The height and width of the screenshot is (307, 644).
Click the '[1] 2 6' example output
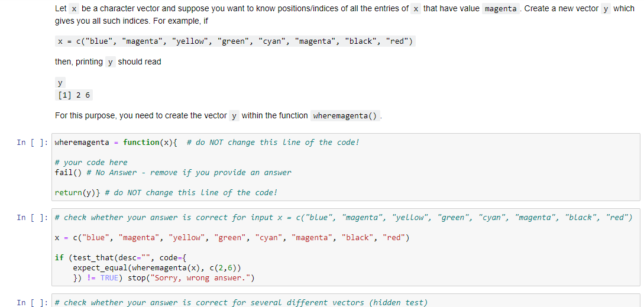click(x=74, y=96)
